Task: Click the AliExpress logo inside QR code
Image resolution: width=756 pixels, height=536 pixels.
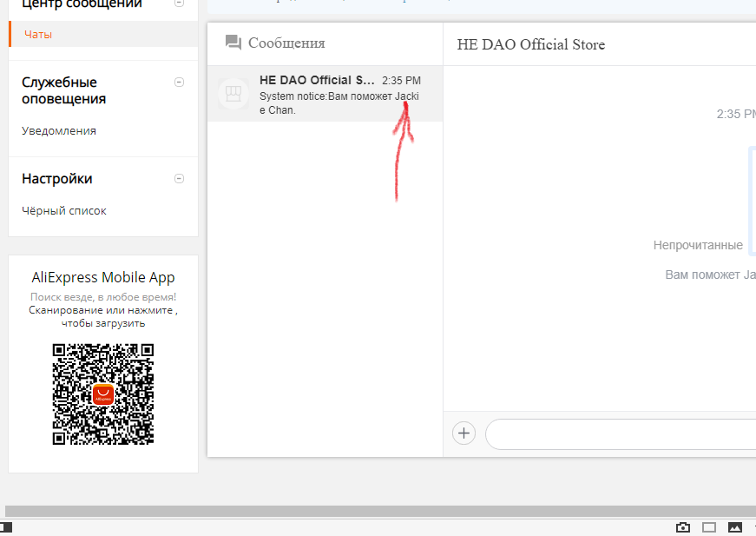Action: pos(103,394)
